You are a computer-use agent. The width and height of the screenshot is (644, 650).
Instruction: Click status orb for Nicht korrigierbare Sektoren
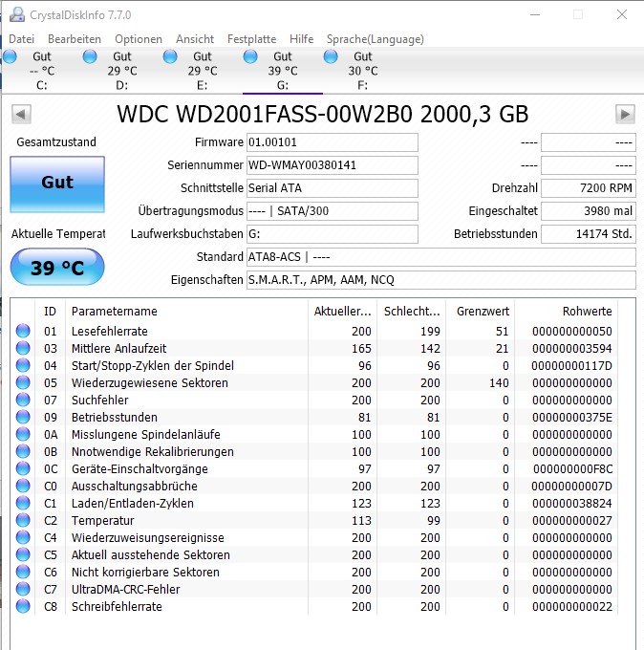pos(23,572)
